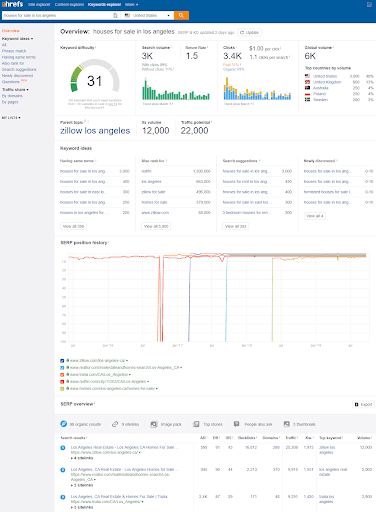This screenshot has height=512, width=376.
Task: Open dropdown arrow after zillow.com legend URL
Action: 127,361
